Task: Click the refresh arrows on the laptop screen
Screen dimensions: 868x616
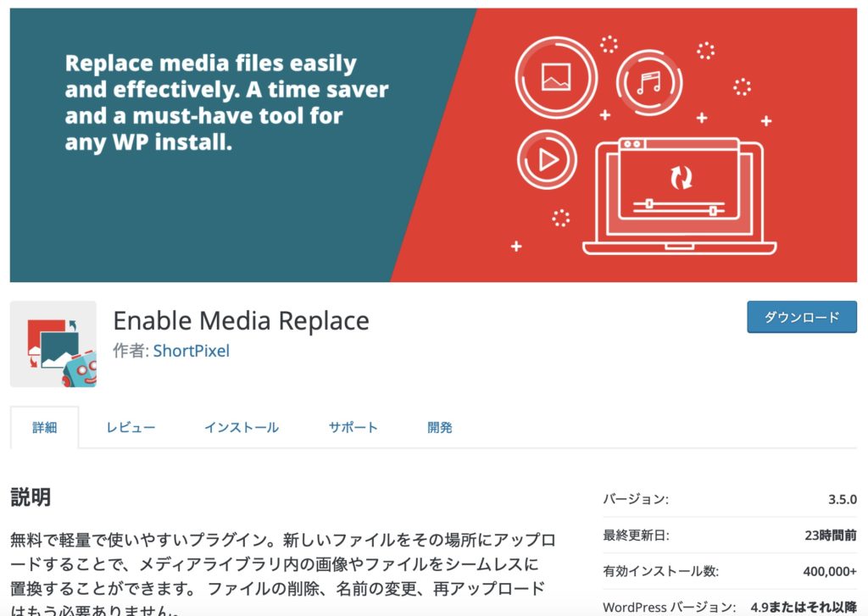Action: click(x=681, y=177)
